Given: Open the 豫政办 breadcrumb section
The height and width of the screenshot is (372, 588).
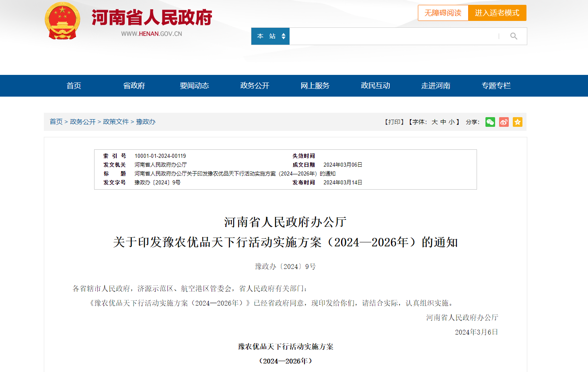Looking at the screenshot, I should 146,122.
